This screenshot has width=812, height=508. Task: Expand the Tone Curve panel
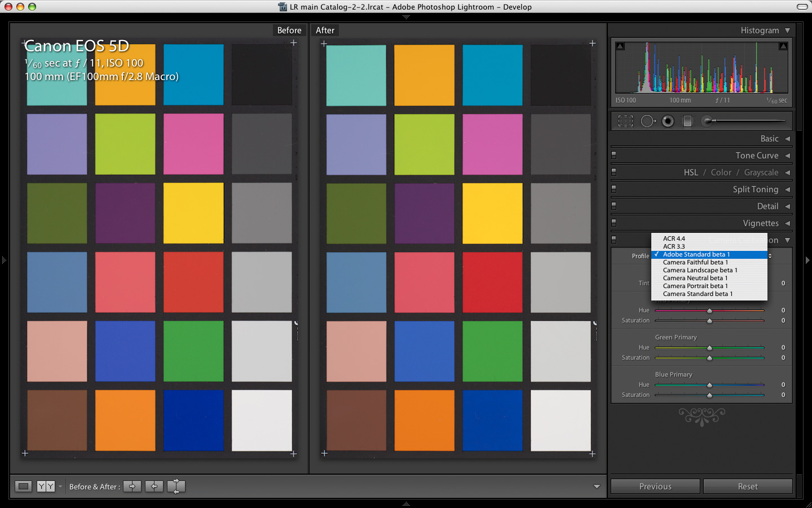(788, 156)
